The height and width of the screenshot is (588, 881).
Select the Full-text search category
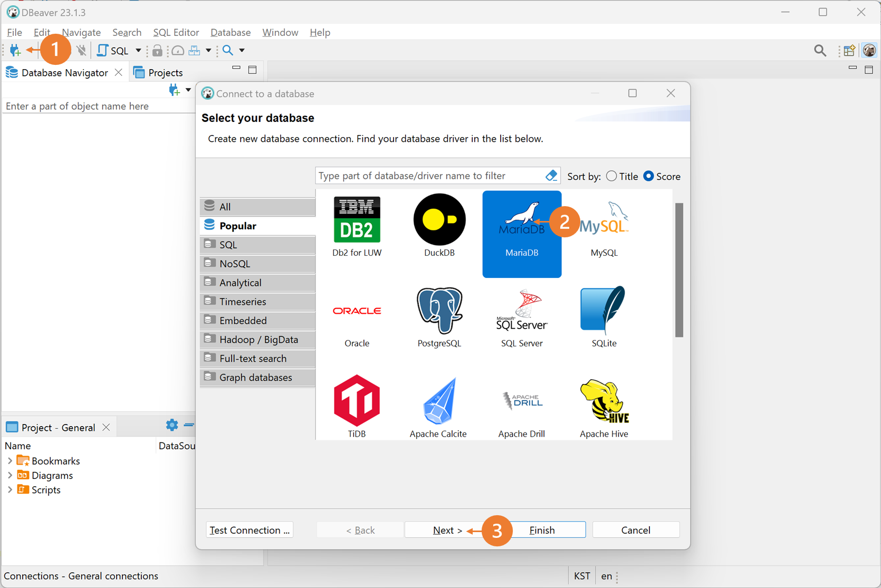tap(257, 359)
